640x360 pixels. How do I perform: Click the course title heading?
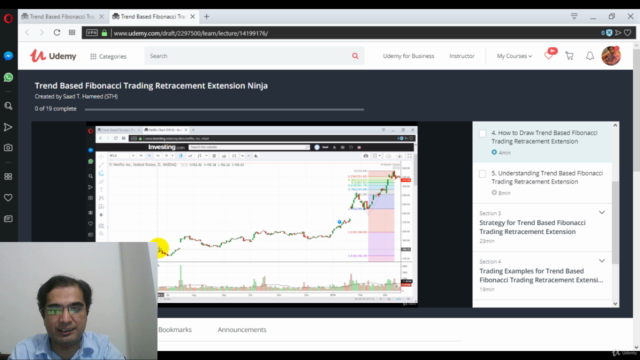[151, 86]
